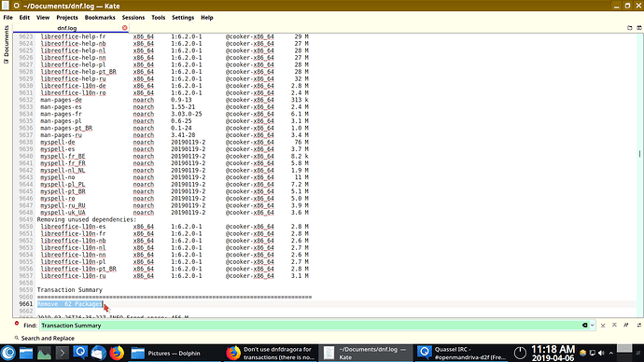Open the View menu

[43, 18]
